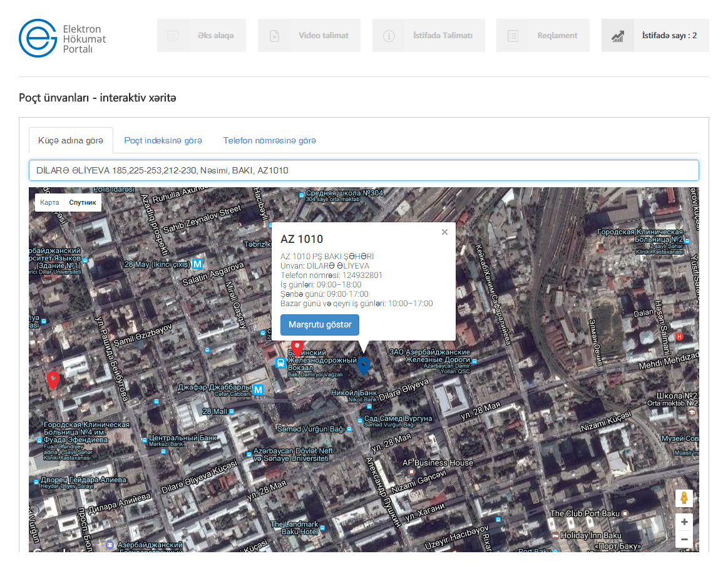The width and height of the screenshot is (728, 571).
Task: Click the AF Business House label
Action: click(438, 462)
